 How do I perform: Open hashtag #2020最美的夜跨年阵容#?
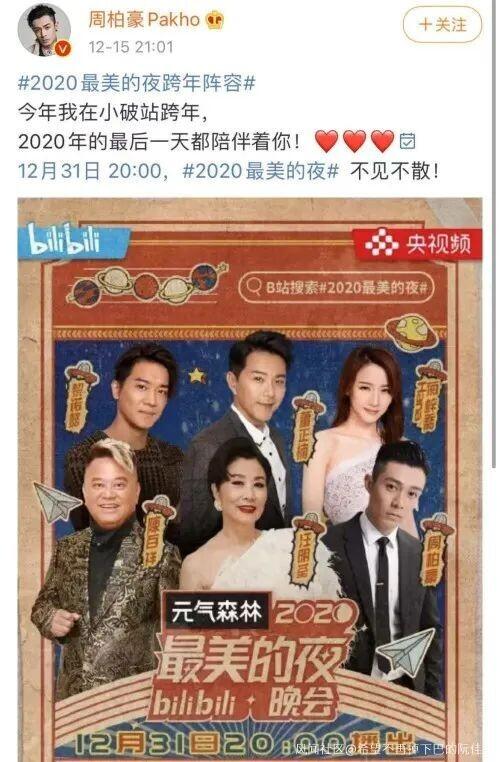pyautogui.click(x=137, y=84)
